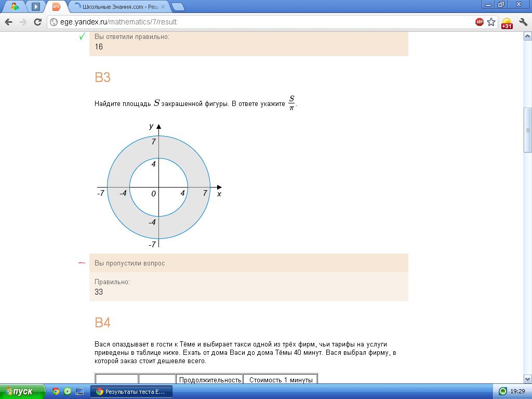The width and height of the screenshot is (532, 399).
Task: Open the first pinned browser tab
Action: (x=14, y=6)
